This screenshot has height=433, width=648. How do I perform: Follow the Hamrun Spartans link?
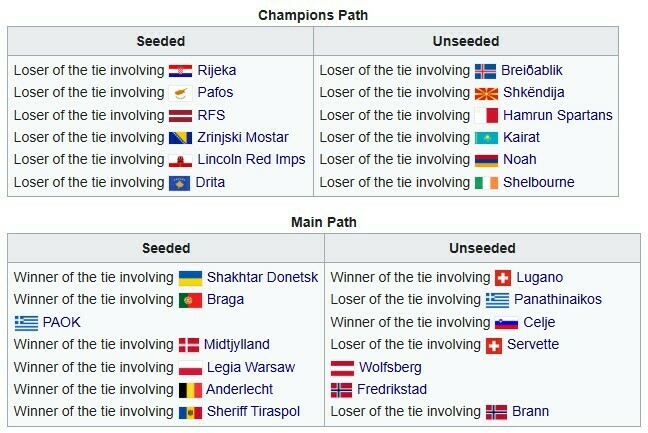click(x=556, y=116)
